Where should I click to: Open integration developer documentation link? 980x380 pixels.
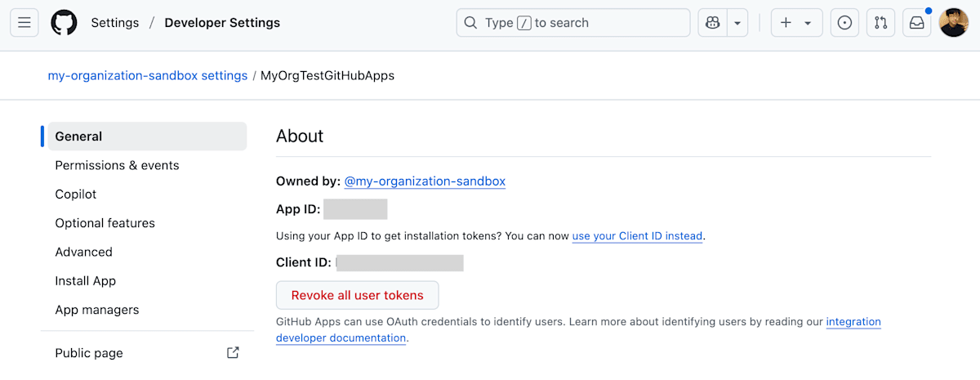point(579,329)
